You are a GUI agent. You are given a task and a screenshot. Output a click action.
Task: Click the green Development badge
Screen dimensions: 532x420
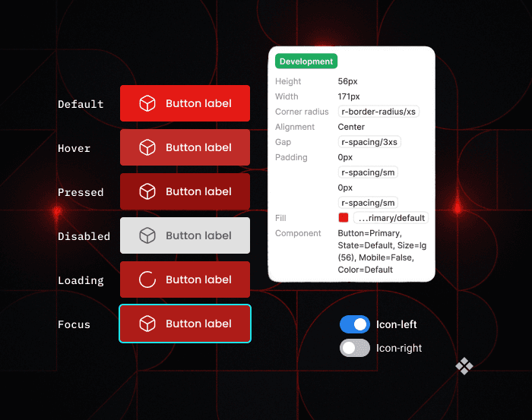[x=306, y=62]
